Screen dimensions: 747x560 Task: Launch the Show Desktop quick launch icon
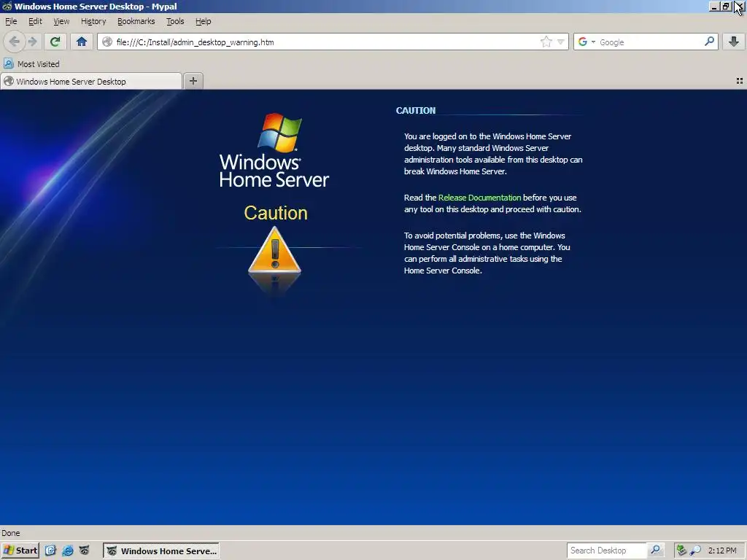50,551
